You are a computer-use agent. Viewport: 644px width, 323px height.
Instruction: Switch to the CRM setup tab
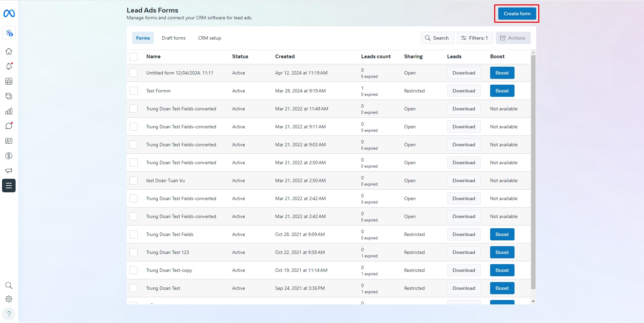click(x=209, y=38)
